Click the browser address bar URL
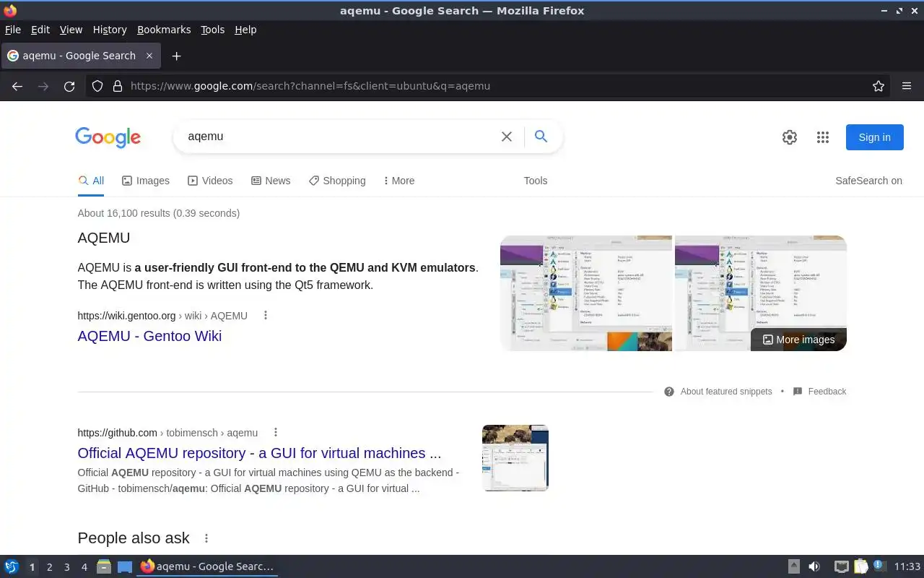 310,86
